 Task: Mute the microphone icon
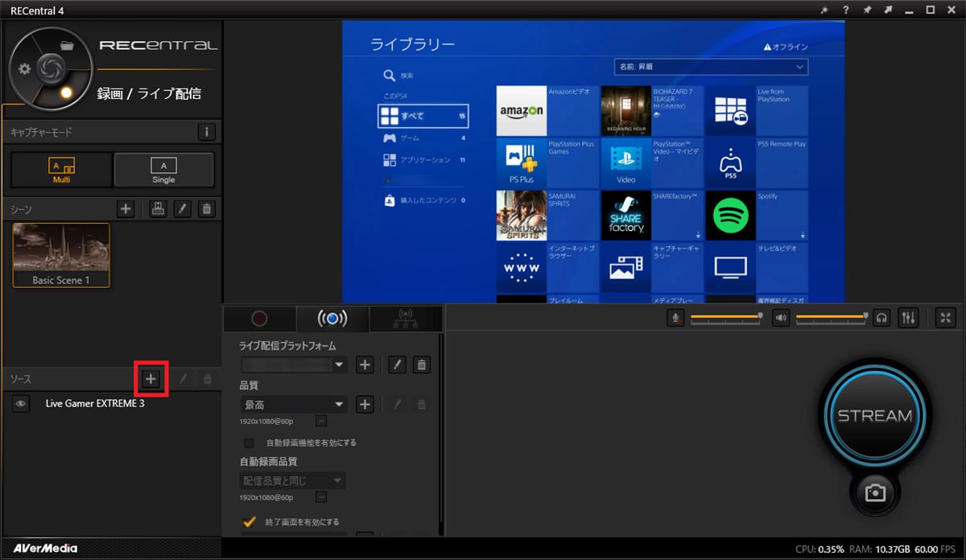click(x=676, y=318)
